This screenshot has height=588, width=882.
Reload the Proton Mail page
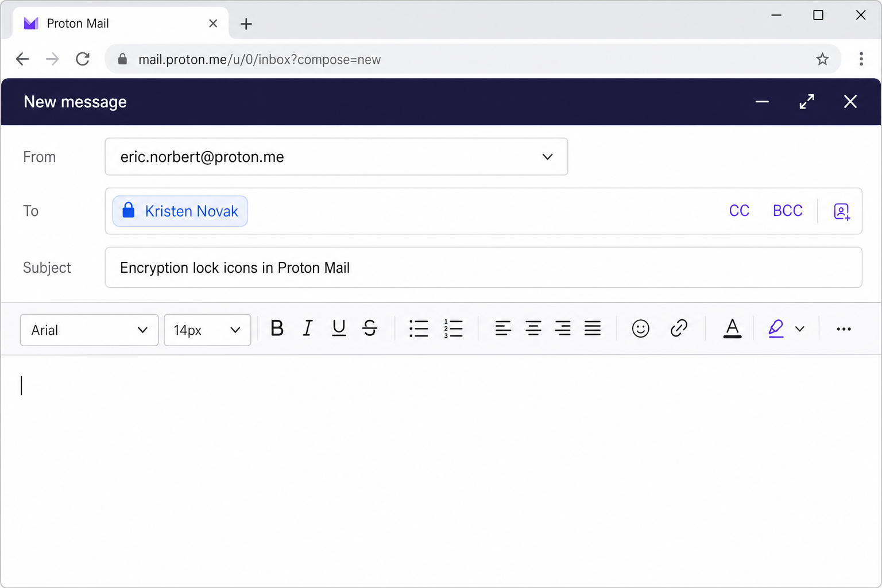[x=83, y=59]
